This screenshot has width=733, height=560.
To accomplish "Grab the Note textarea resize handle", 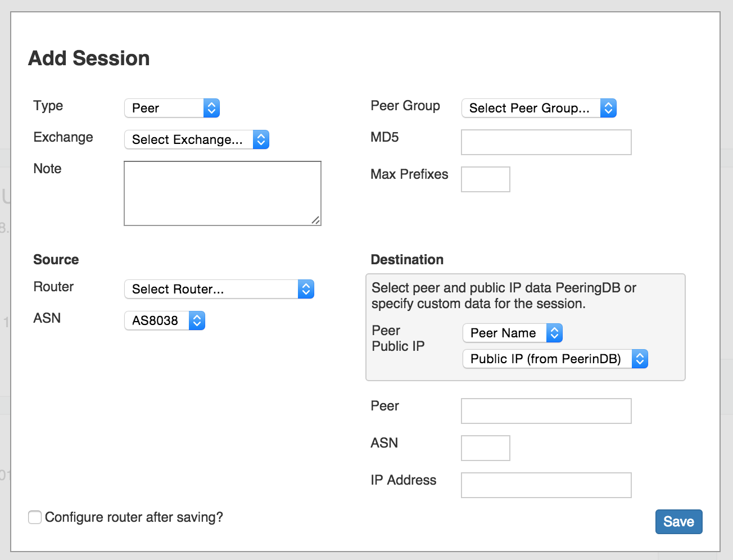I will (316, 221).
